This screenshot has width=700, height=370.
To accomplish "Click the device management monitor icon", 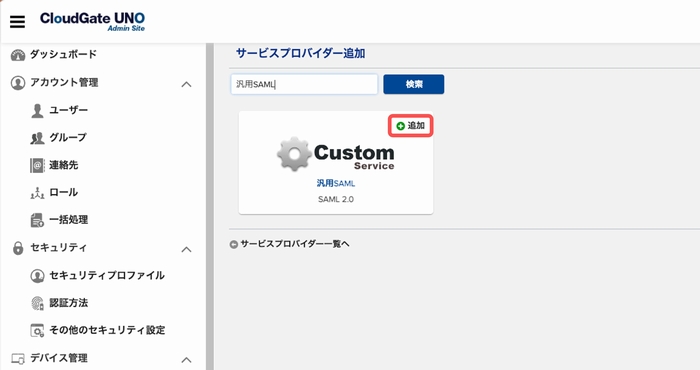I will (x=18, y=358).
